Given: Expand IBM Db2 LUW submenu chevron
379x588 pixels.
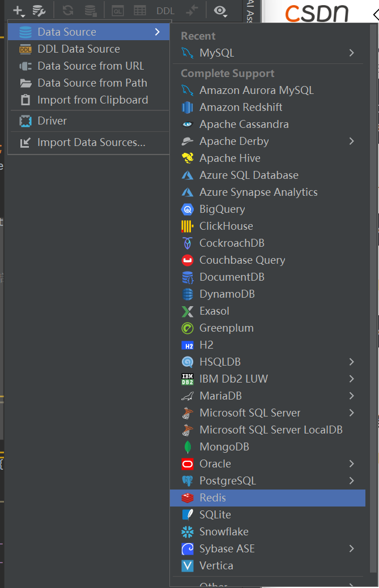Looking at the screenshot, I should click(351, 379).
